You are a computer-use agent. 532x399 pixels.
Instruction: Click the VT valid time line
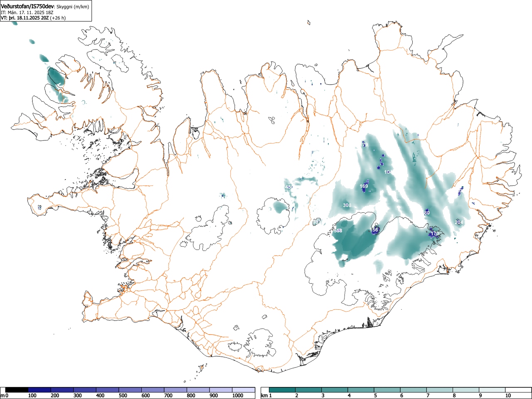33,18
